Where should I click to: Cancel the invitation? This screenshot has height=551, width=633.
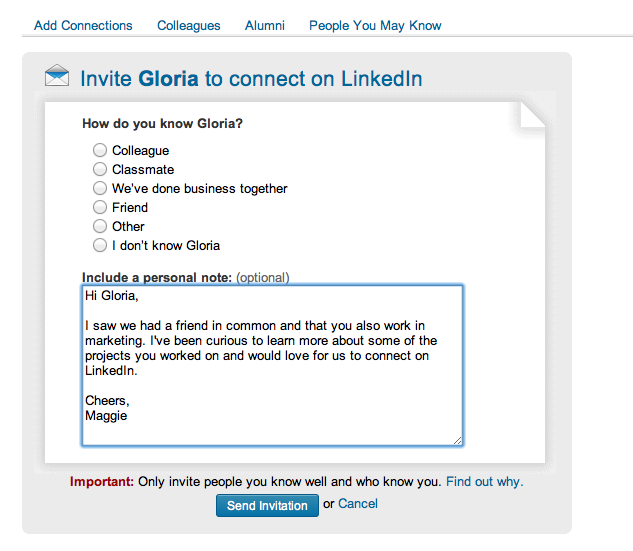pos(358,504)
